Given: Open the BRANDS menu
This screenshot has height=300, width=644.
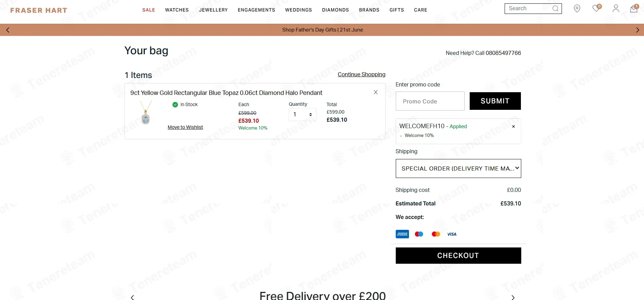Looking at the screenshot, I should [x=369, y=10].
